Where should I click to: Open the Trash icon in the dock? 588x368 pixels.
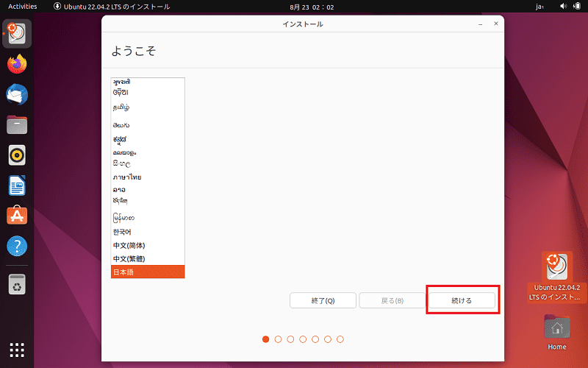pos(17,284)
